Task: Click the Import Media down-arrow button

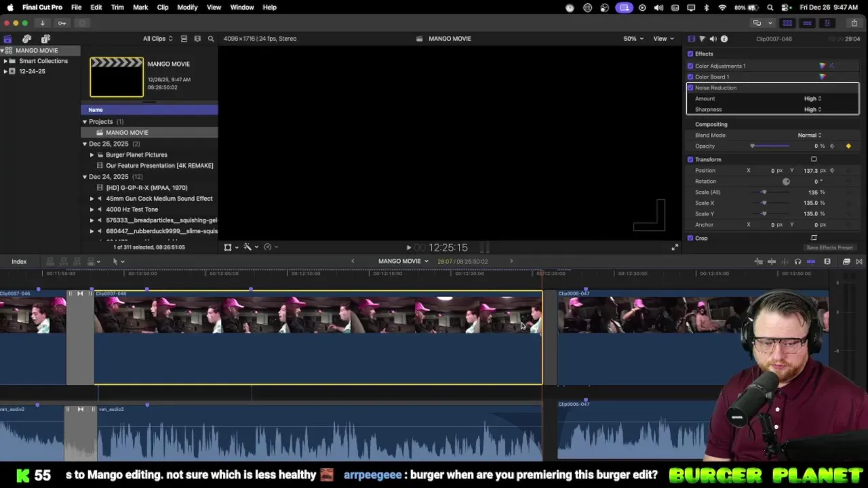Action: (x=42, y=23)
